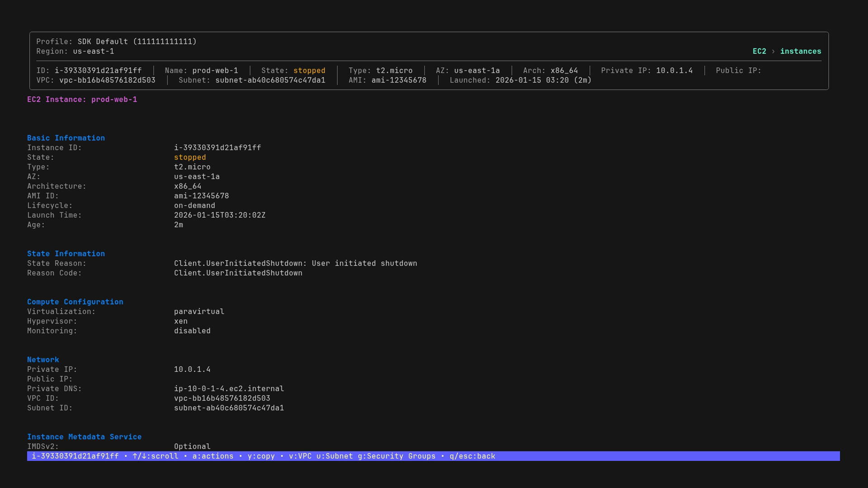Click the Instance Metadata Service heading

point(85,437)
